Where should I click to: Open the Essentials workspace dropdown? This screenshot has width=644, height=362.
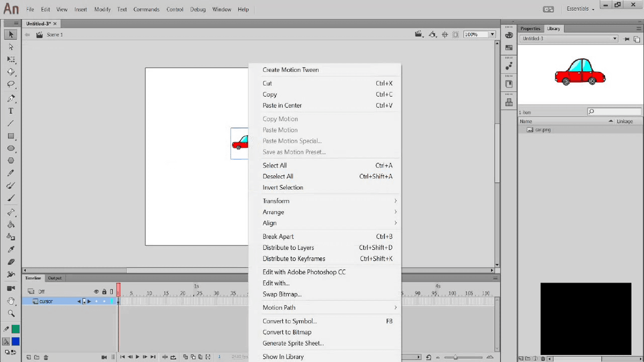[x=581, y=9]
